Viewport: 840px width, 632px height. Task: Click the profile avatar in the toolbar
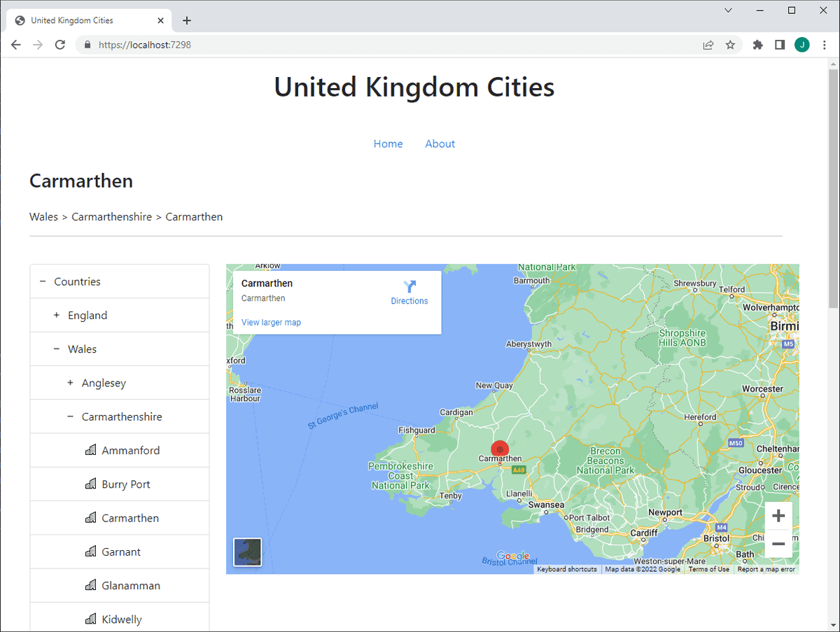coord(801,44)
